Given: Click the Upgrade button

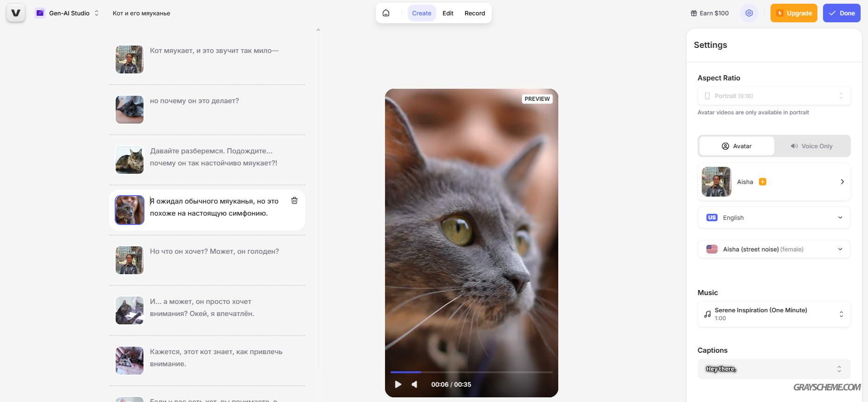Looking at the screenshot, I should [x=794, y=13].
